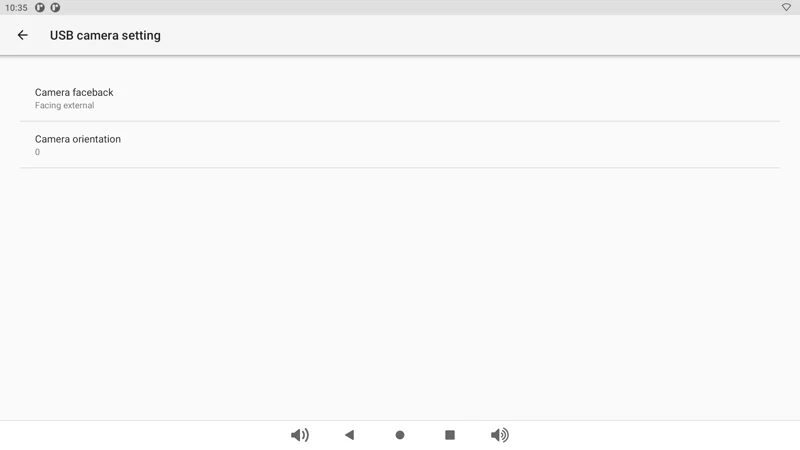800x450 pixels.
Task: Tap the blank area below Camera orientation
Action: pyautogui.click(x=400, y=294)
